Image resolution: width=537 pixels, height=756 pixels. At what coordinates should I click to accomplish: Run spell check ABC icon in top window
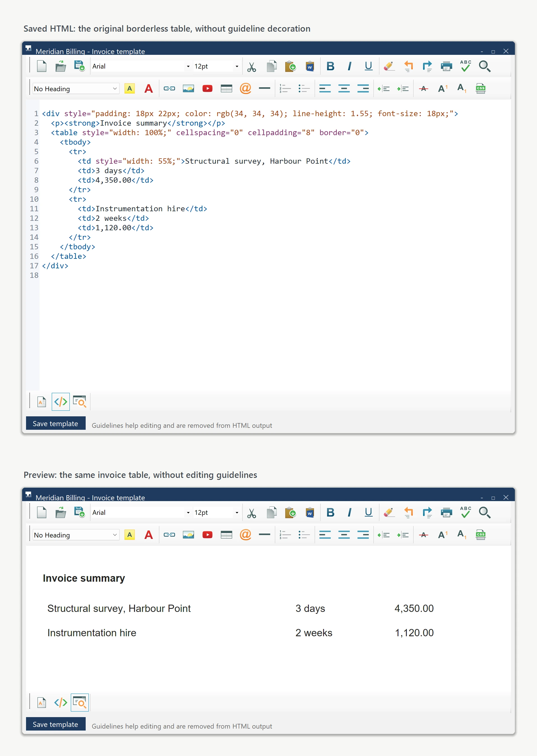click(466, 66)
